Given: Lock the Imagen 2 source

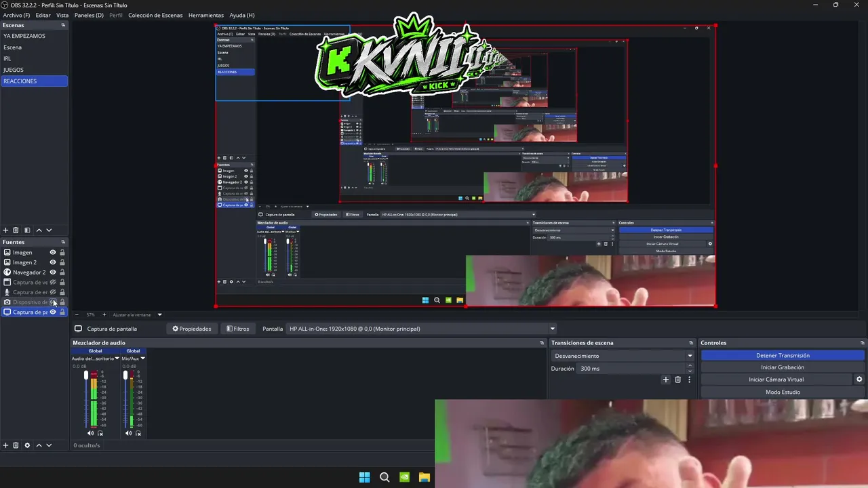Looking at the screenshot, I should [62, 262].
